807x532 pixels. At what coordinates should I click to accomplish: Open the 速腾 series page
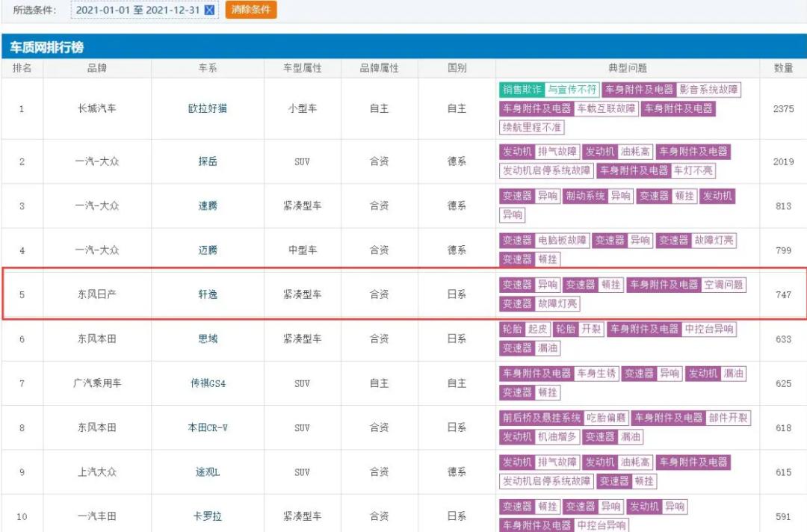pos(207,205)
